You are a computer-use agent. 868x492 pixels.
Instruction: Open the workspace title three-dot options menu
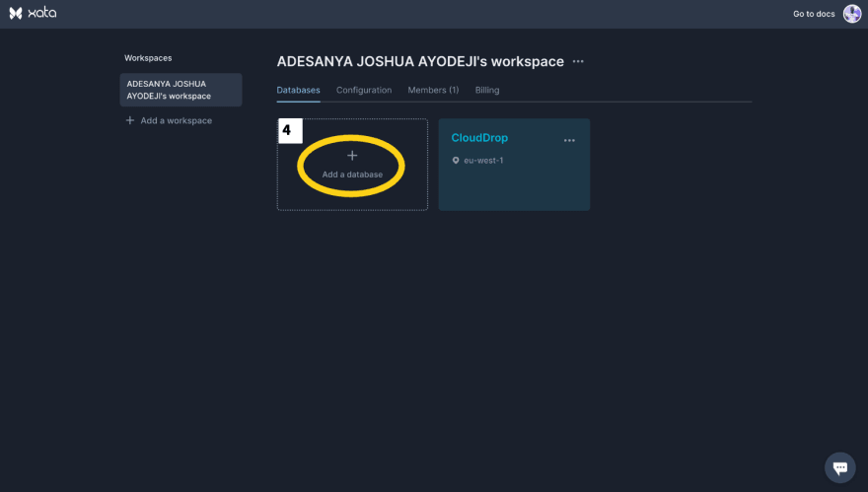[x=578, y=62]
